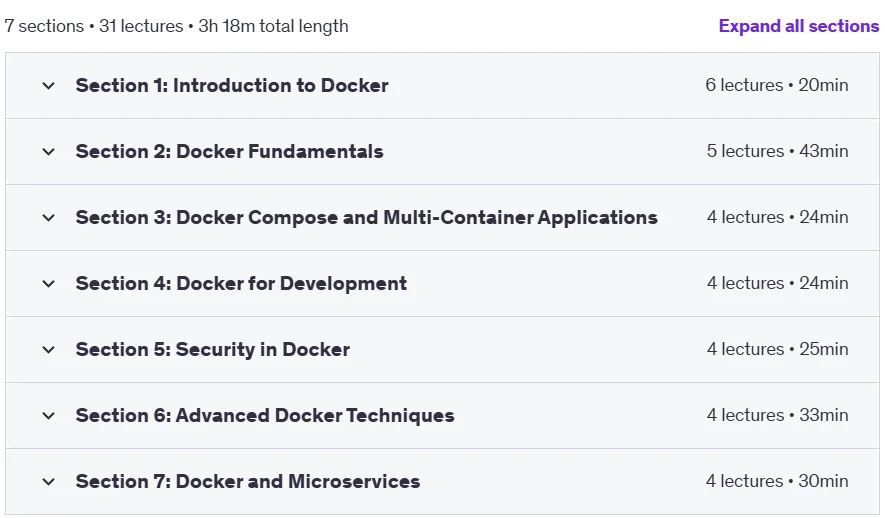Open the Section 5: Security in Docker title
885x518 pixels.
click(213, 349)
